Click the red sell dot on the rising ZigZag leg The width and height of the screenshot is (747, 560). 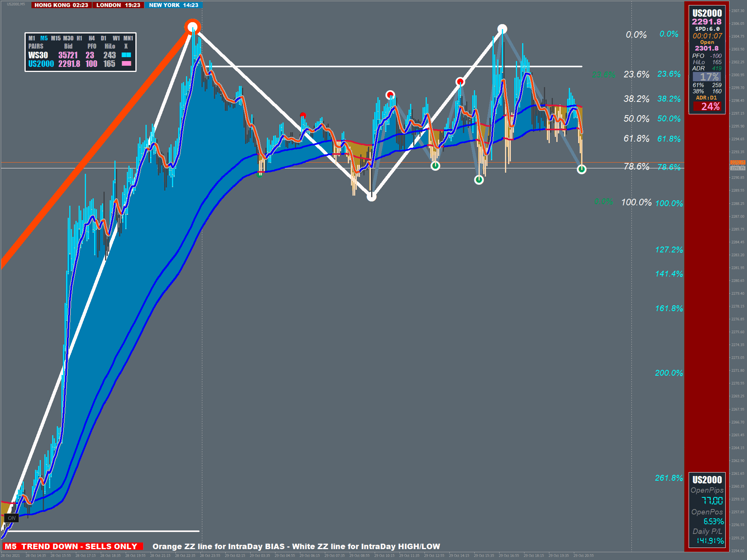tap(460, 82)
